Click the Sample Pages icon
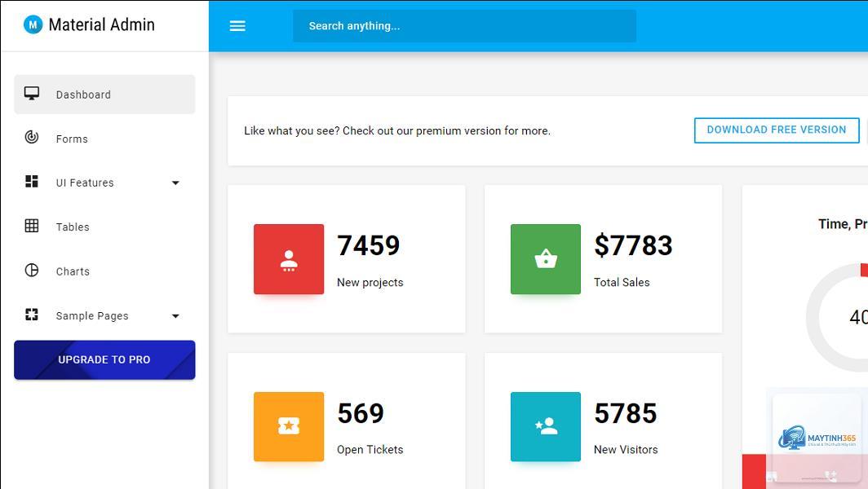The width and height of the screenshot is (868, 489). click(32, 315)
